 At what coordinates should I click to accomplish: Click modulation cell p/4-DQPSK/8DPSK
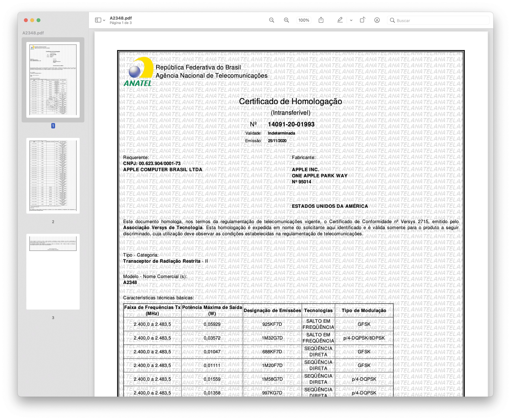click(x=364, y=338)
